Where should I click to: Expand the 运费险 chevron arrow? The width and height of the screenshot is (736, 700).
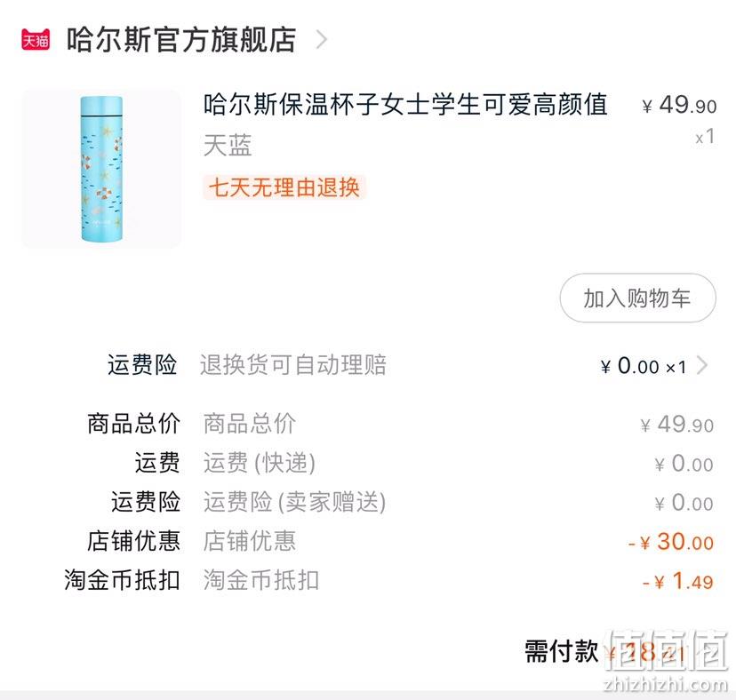point(702,365)
